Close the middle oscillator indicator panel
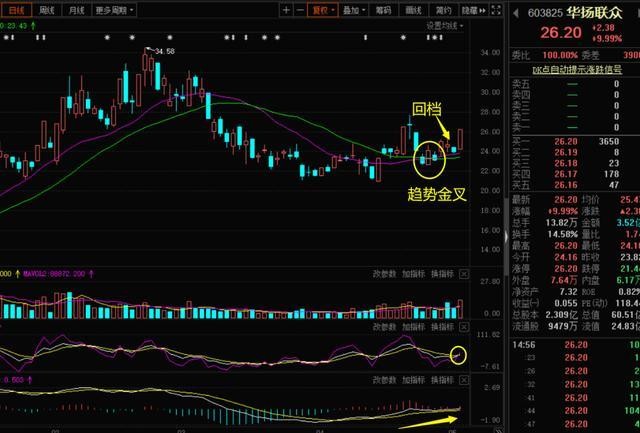Viewport: 640px width, 433px height. [x=464, y=327]
